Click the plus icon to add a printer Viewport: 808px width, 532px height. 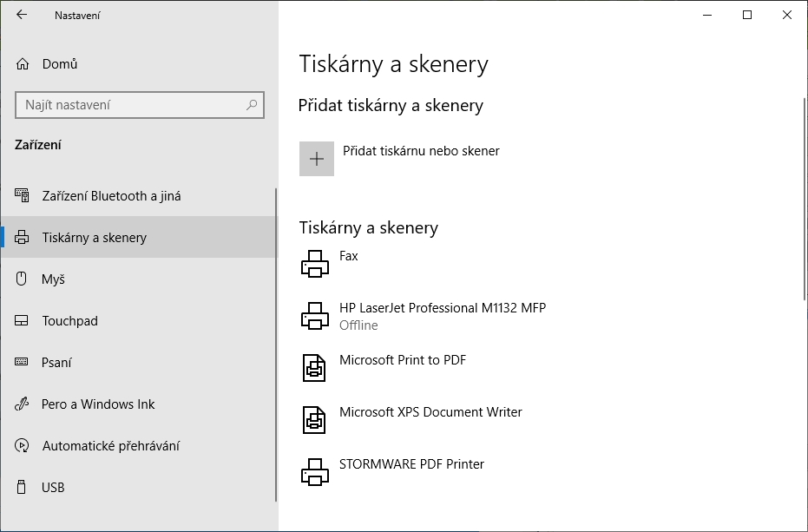tap(316, 158)
